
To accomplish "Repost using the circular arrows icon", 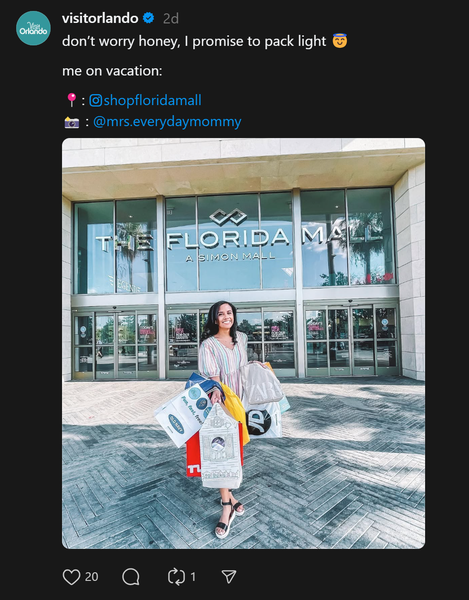I will (176, 577).
